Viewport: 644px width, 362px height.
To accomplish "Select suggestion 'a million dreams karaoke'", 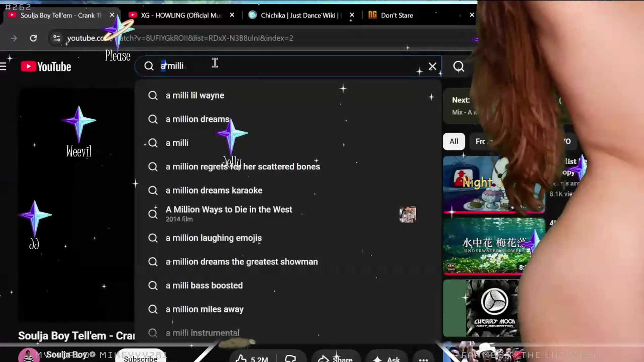I will point(288,191).
